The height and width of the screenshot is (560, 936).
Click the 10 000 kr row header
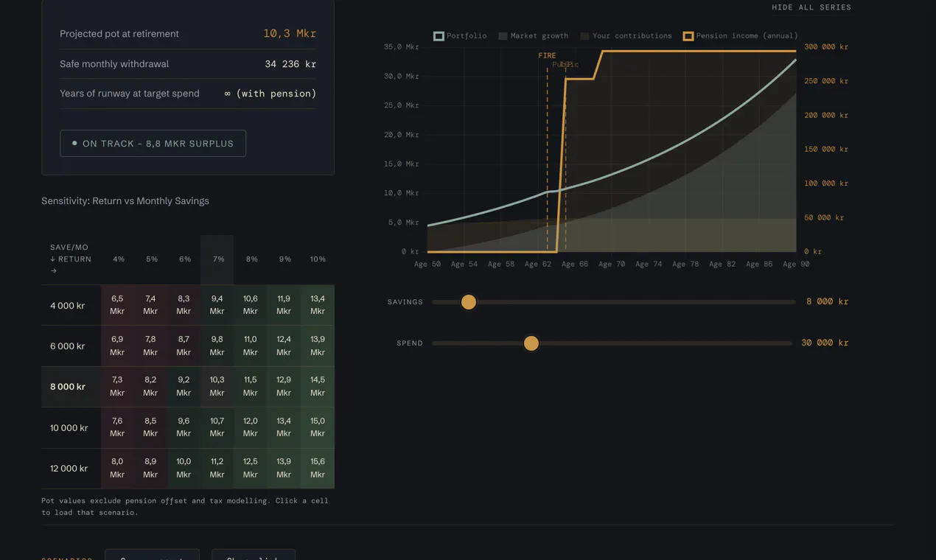(x=71, y=428)
